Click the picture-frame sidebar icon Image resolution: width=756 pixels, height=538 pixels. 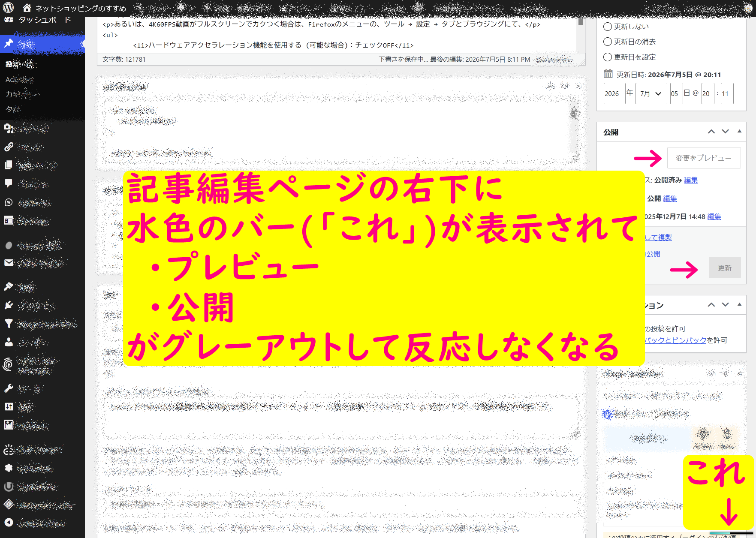point(9,425)
